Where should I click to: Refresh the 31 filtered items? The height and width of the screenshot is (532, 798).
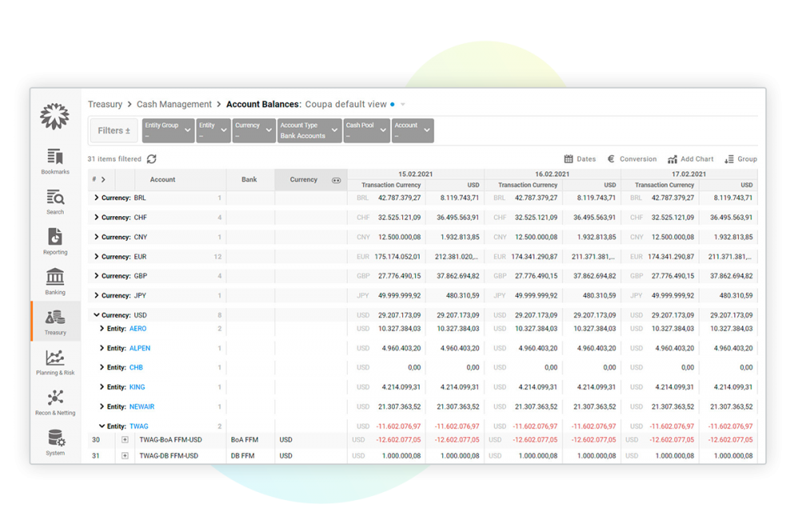(152, 159)
